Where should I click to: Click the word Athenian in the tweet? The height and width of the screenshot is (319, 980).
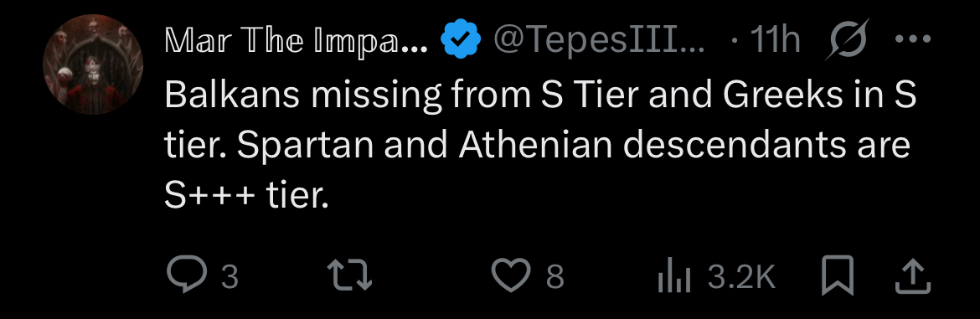pyautogui.click(x=535, y=145)
